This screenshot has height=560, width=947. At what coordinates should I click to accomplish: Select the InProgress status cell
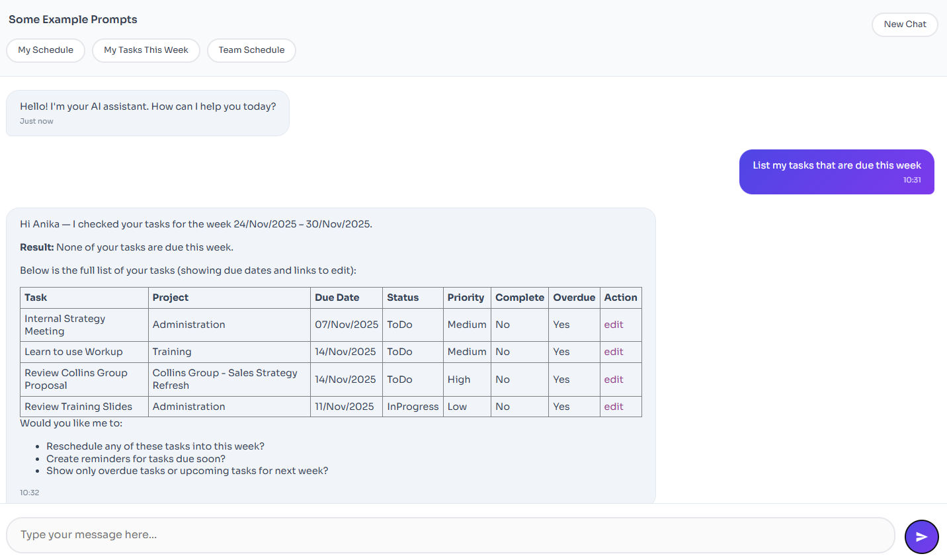(413, 407)
